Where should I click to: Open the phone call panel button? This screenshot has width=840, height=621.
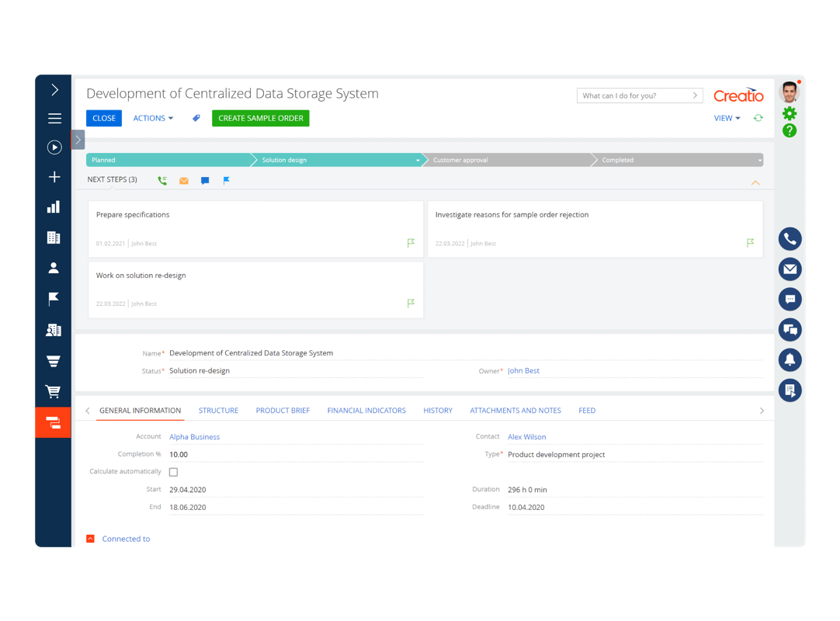790,239
